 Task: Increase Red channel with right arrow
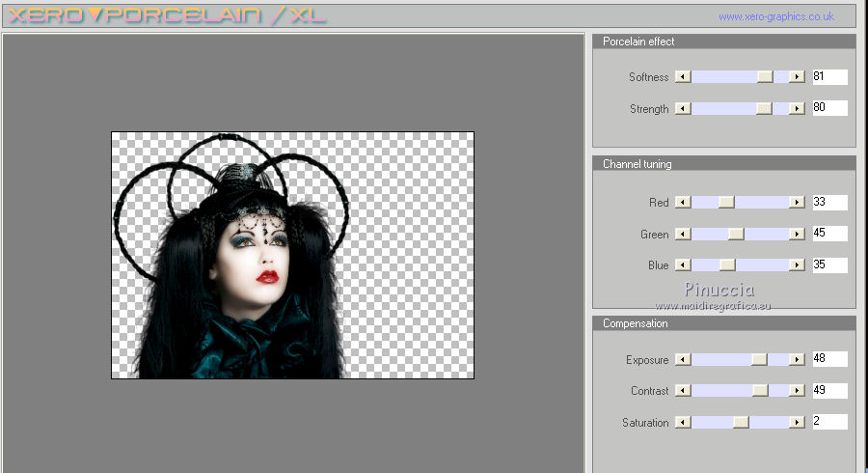point(797,202)
